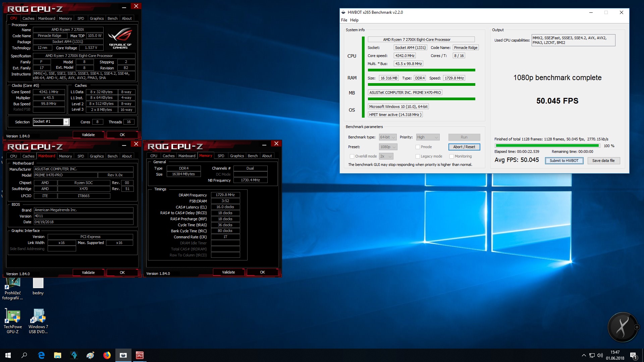Open taskbar search magnifier
Image resolution: width=644 pixels, height=362 pixels.
point(24,355)
